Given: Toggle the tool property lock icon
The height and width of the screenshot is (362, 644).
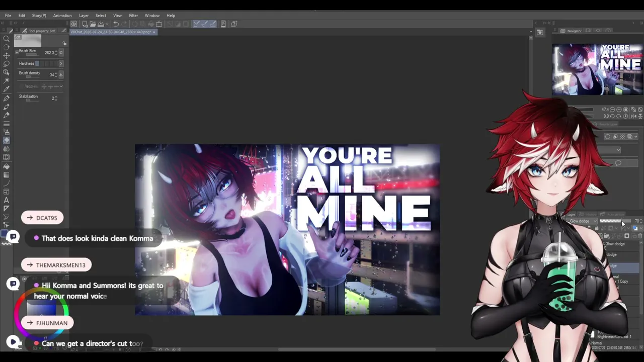Looking at the screenshot, I should [x=64, y=44].
